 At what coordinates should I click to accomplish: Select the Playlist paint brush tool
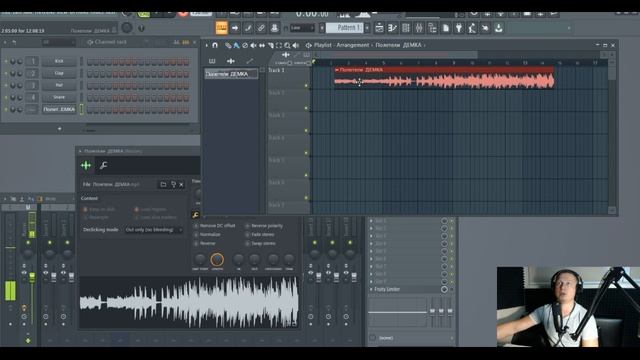(x=236, y=45)
